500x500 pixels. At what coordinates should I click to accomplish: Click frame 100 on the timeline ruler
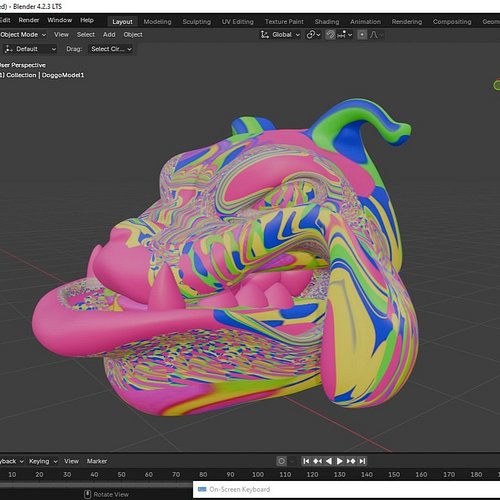coord(258,474)
